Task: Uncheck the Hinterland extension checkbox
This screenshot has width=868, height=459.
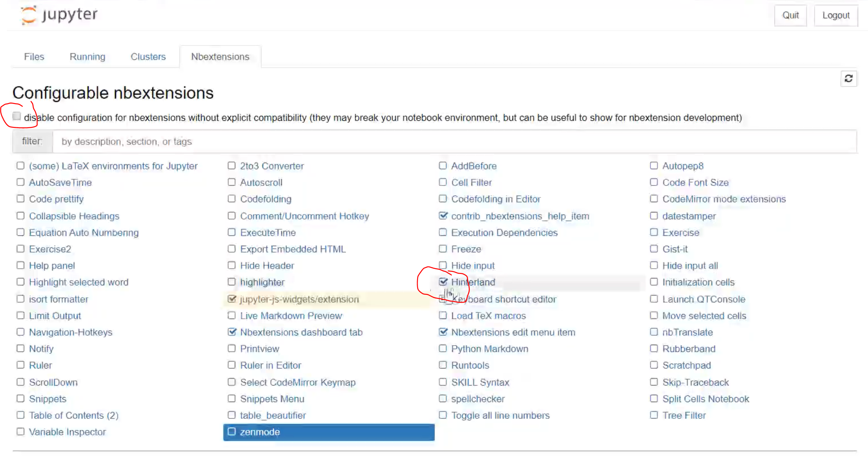Action: pos(443,282)
